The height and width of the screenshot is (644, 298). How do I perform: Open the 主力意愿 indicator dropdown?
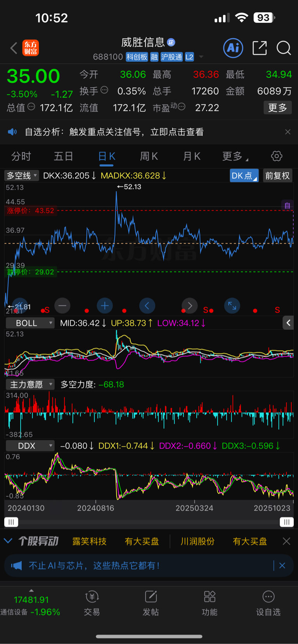tap(30, 384)
